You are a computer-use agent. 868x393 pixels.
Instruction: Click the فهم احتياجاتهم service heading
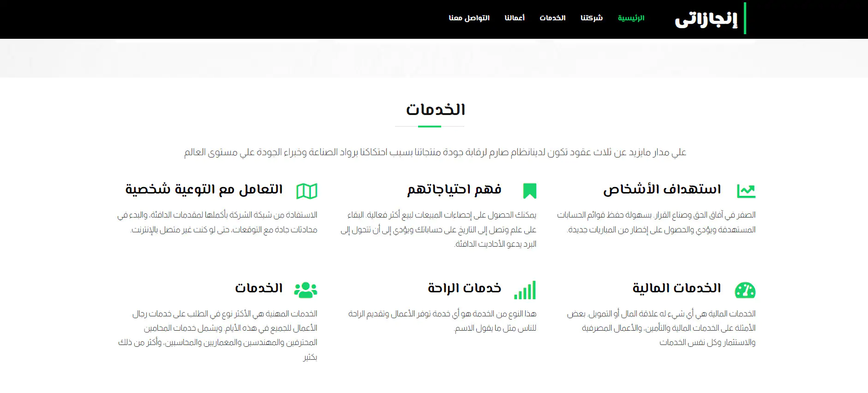(454, 189)
